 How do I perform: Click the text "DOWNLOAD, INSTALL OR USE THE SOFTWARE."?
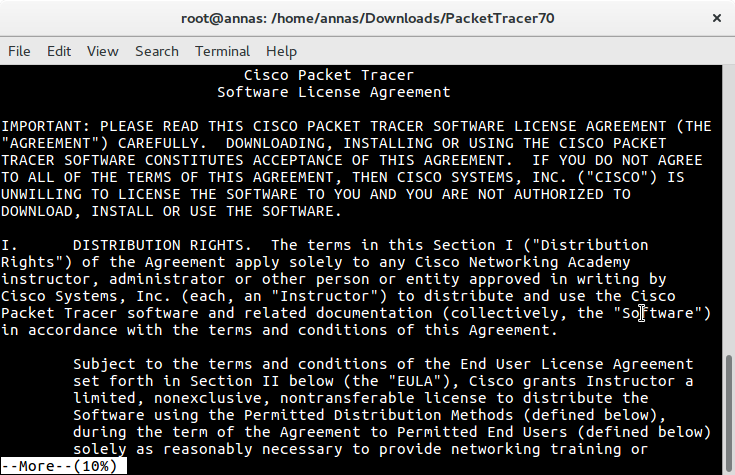coord(172,211)
